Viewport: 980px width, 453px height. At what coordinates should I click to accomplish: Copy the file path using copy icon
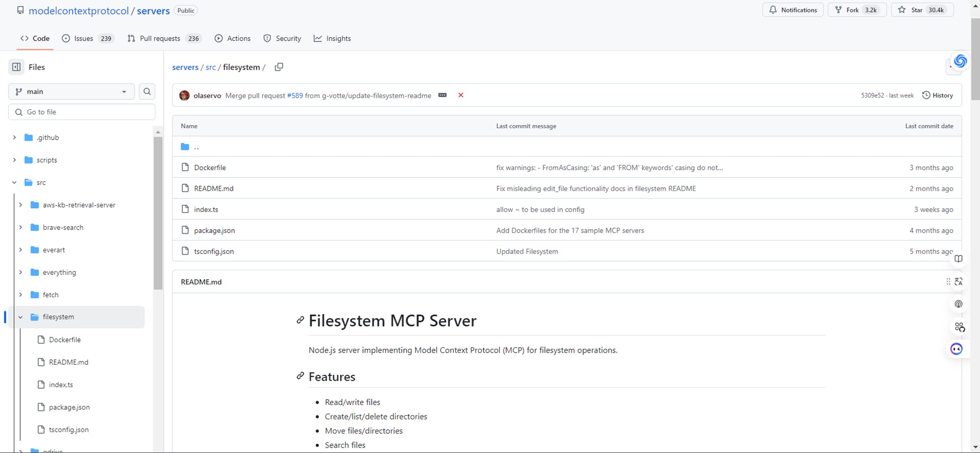279,67
